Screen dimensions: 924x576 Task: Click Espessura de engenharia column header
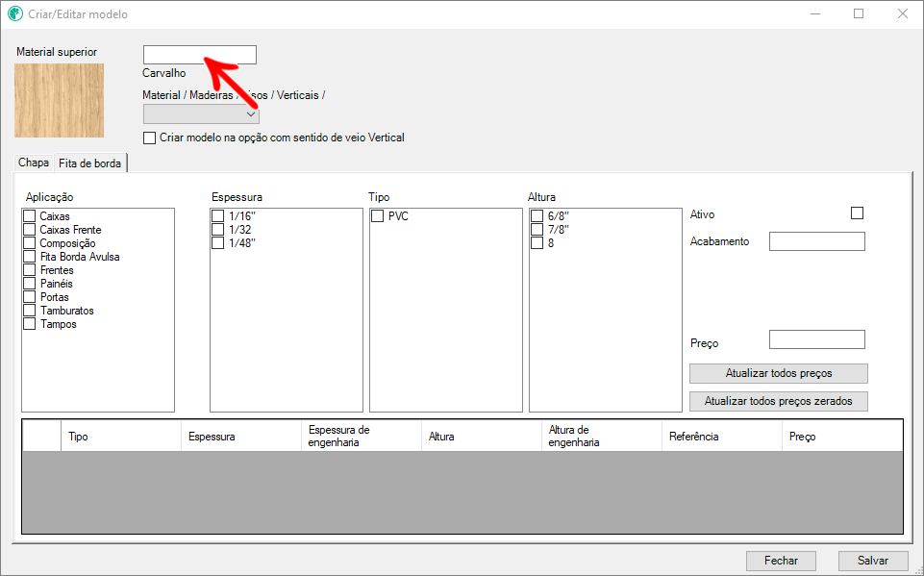tap(362, 437)
